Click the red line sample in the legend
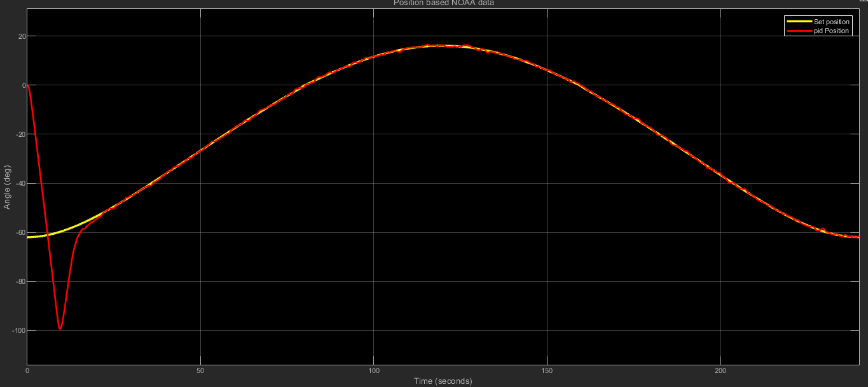 799,31
